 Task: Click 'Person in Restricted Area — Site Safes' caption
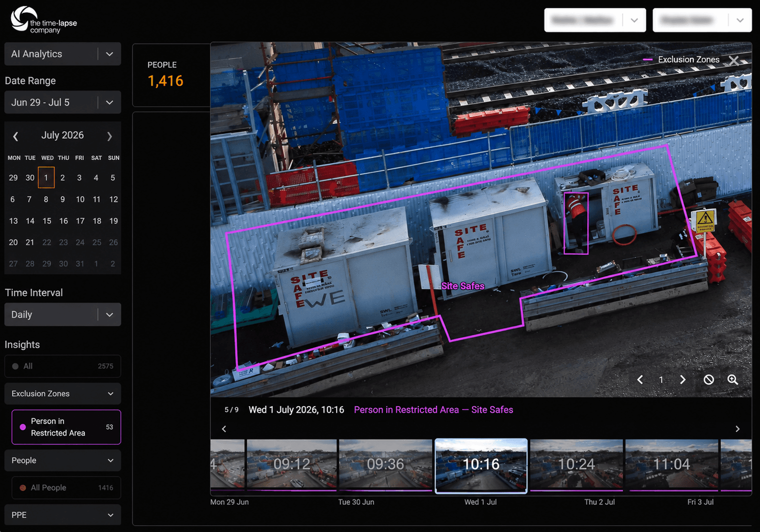434,410
